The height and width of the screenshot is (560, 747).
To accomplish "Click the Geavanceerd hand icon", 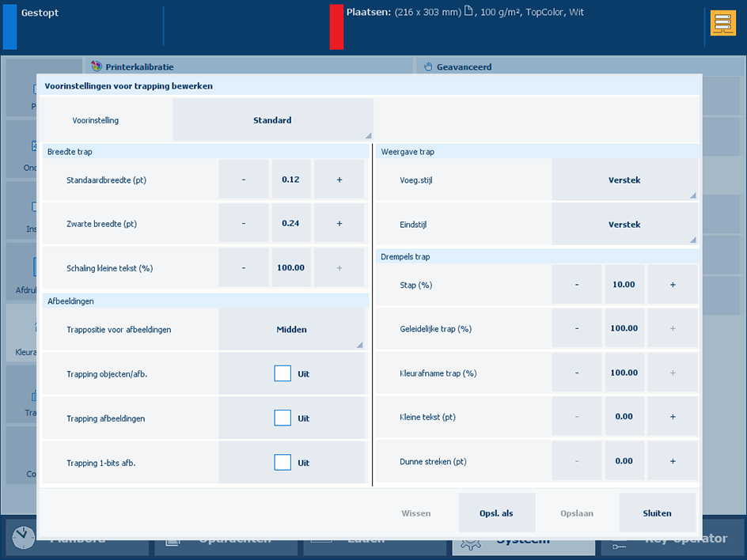I will click(x=428, y=67).
